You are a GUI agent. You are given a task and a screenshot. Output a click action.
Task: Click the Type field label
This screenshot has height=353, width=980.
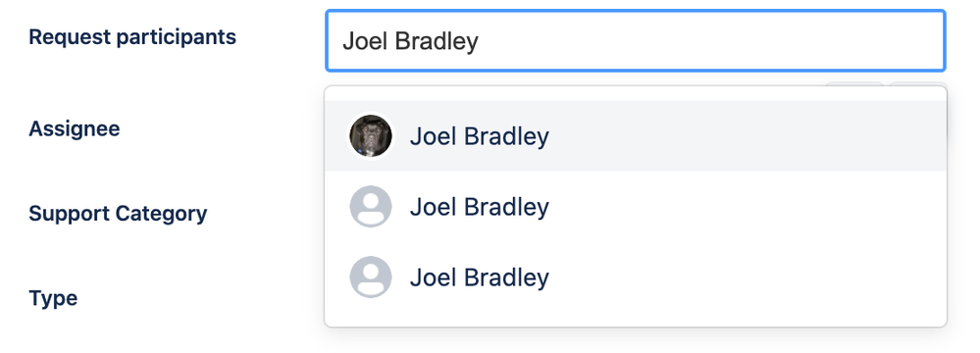[53, 298]
